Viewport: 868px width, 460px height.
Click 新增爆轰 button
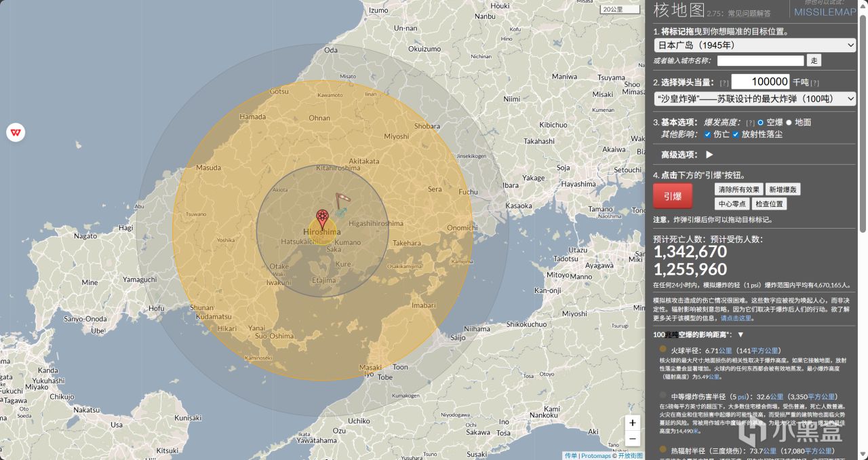[x=783, y=189]
